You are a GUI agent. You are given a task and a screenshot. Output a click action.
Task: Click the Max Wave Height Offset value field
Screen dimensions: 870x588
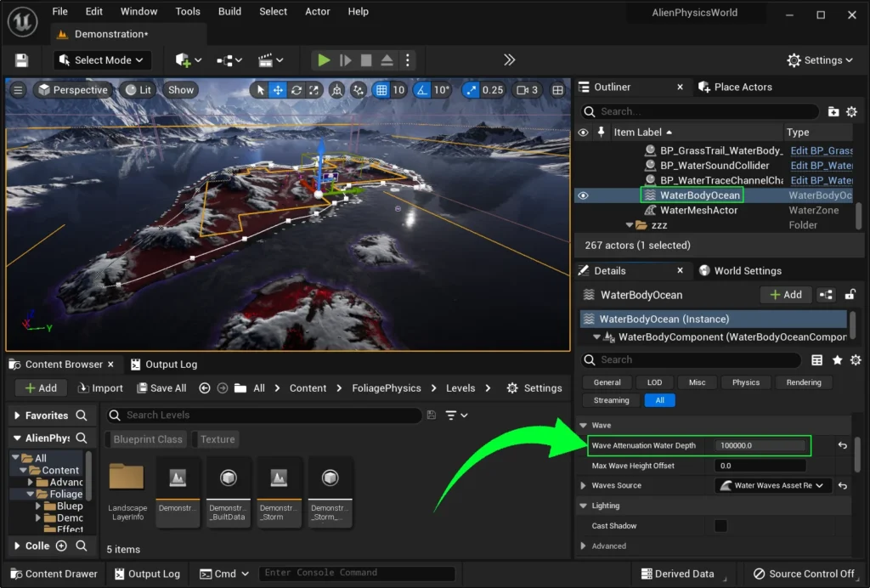click(x=760, y=466)
